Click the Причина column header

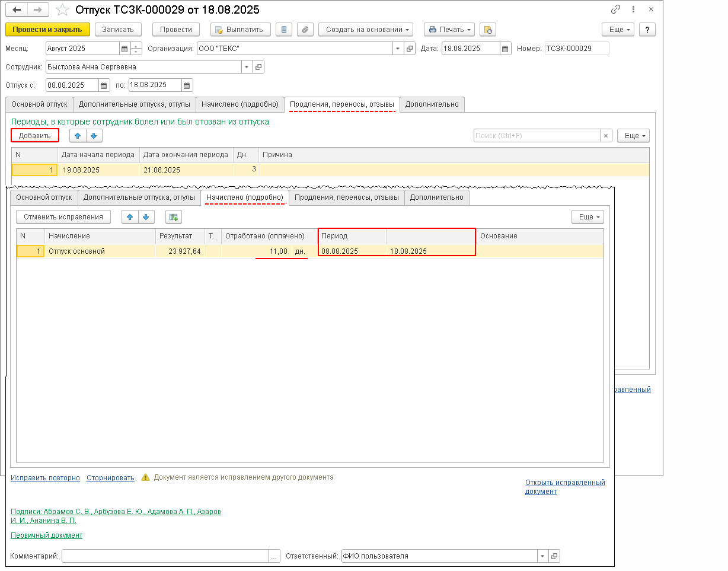point(454,155)
